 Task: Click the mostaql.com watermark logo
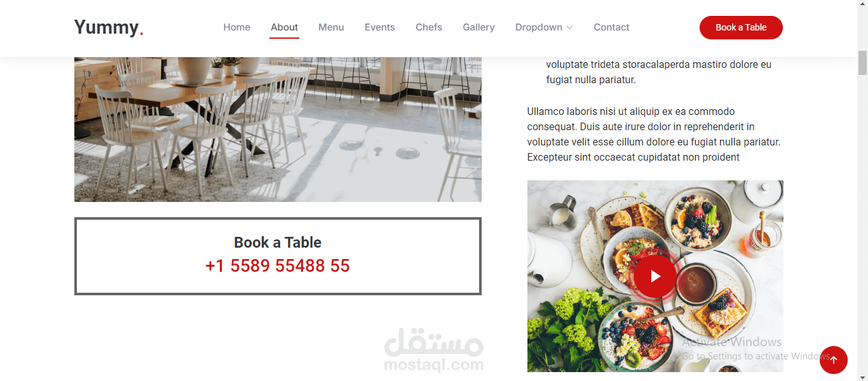click(x=434, y=350)
